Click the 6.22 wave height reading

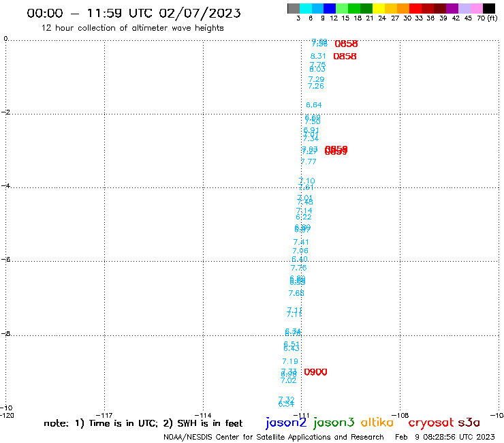(x=304, y=217)
